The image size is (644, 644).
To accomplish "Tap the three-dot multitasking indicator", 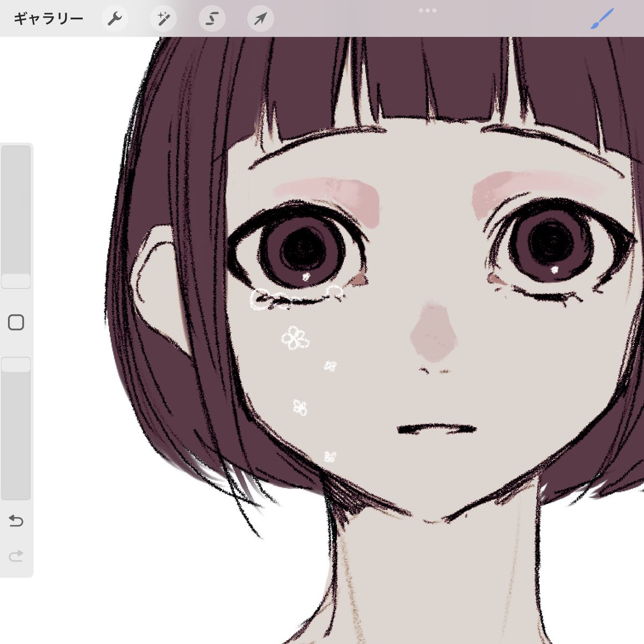I will [x=427, y=10].
